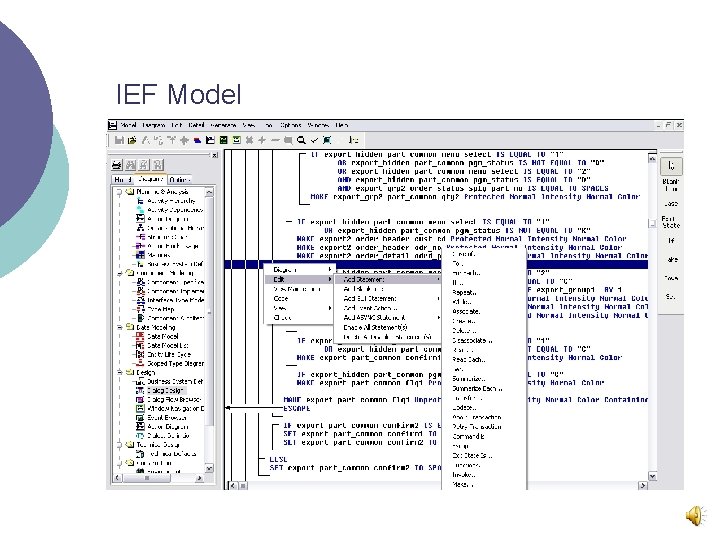Select Dialog Flow Browser tree item
Screen dimensions: 720x540
[174, 399]
